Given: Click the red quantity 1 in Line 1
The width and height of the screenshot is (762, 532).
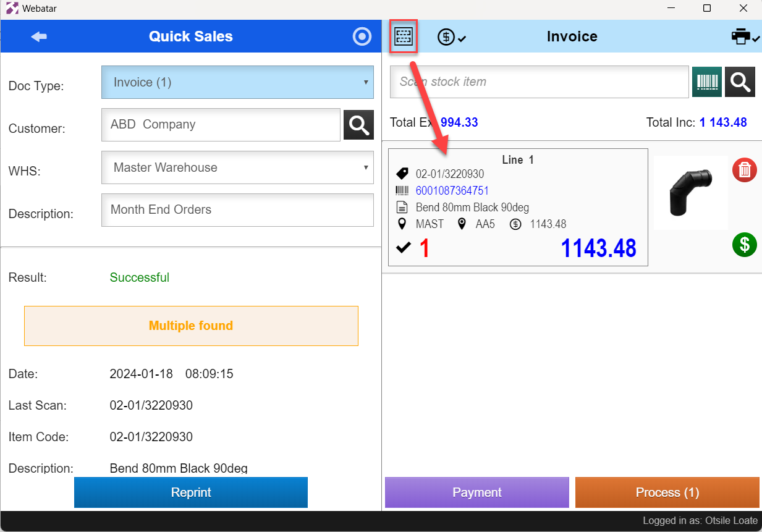Looking at the screenshot, I should click(425, 248).
